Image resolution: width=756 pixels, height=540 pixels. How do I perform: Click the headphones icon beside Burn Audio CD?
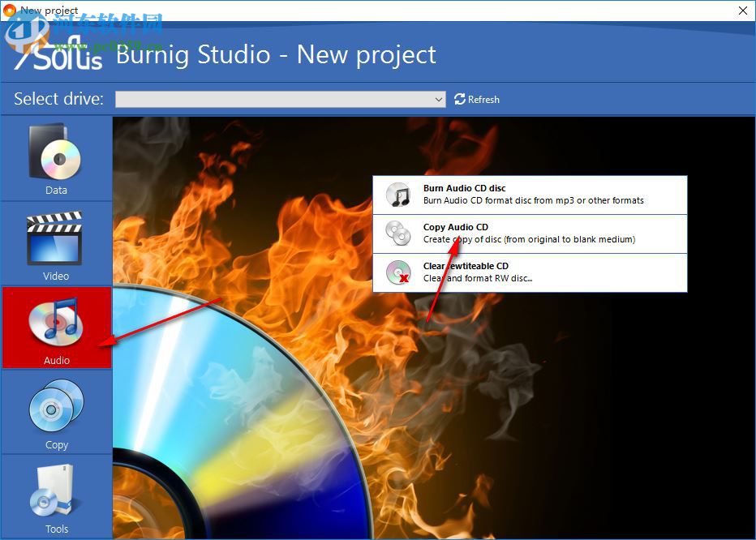pyautogui.click(x=398, y=195)
